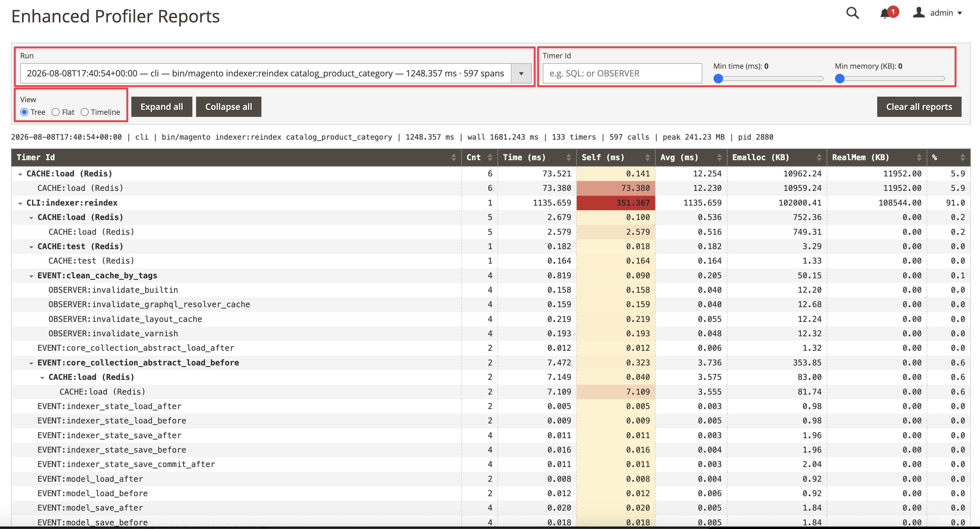The image size is (980, 529).
Task: Click the run summary line with pid 2880
Action: 392,137
